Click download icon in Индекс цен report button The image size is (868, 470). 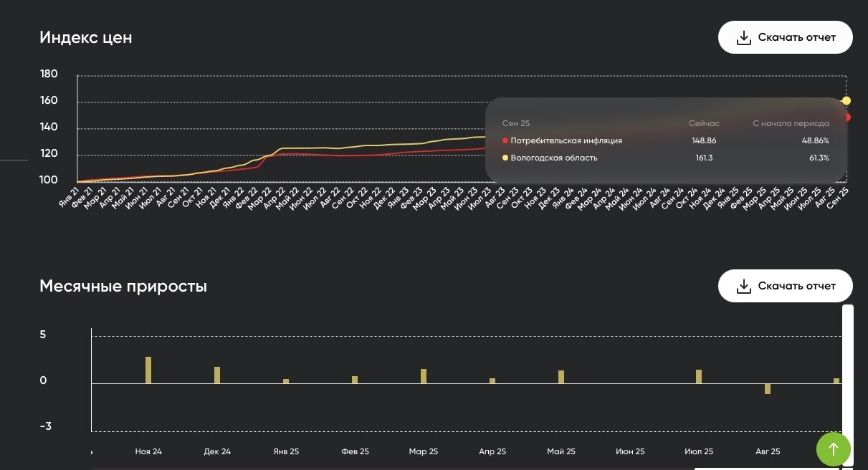744,37
